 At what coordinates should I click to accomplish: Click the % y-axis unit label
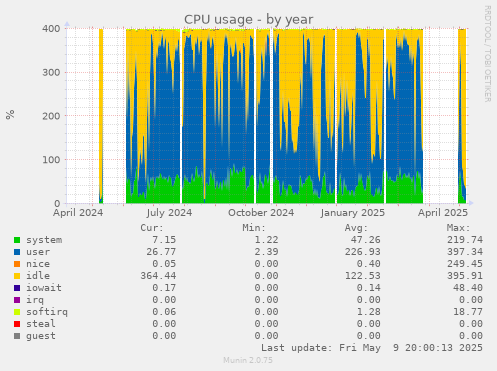point(10,115)
